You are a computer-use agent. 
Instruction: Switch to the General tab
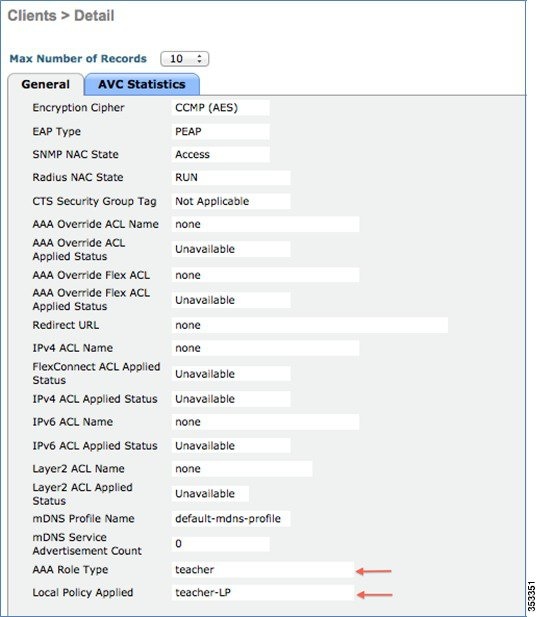click(x=46, y=84)
